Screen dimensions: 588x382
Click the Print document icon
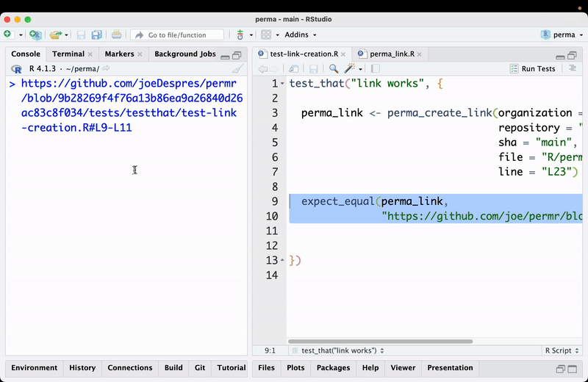pos(117,35)
